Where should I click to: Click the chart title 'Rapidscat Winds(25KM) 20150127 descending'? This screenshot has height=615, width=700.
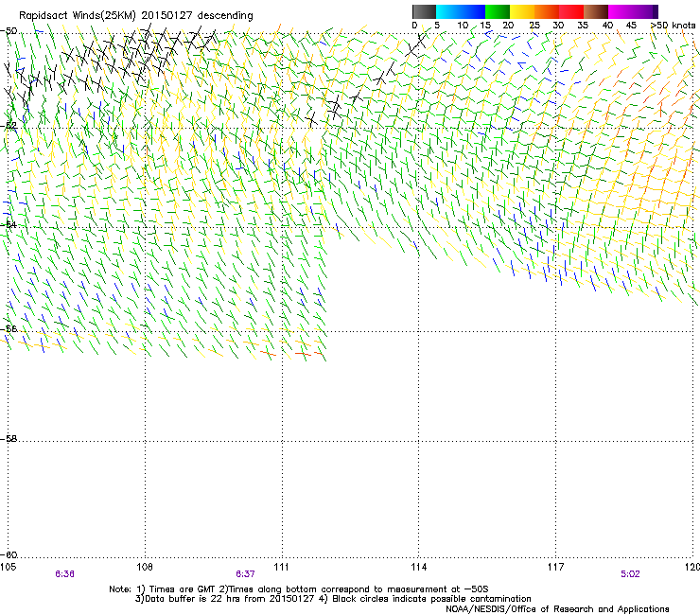pos(135,16)
